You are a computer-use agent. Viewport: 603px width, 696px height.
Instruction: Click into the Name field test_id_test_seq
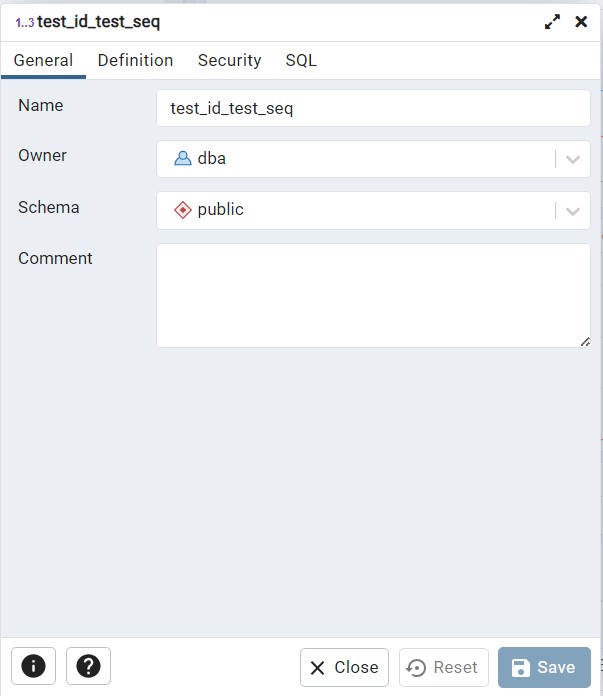(373, 108)
